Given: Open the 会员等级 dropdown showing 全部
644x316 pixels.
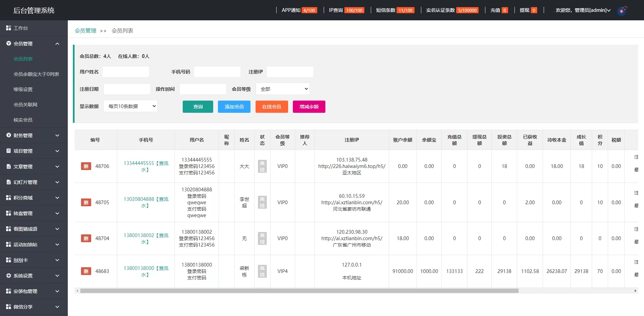Looking at the screenshot, I should 282,89.
